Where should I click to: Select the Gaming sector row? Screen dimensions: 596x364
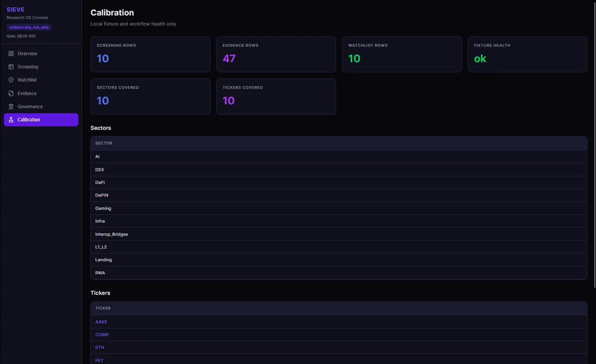pos(339,208)
